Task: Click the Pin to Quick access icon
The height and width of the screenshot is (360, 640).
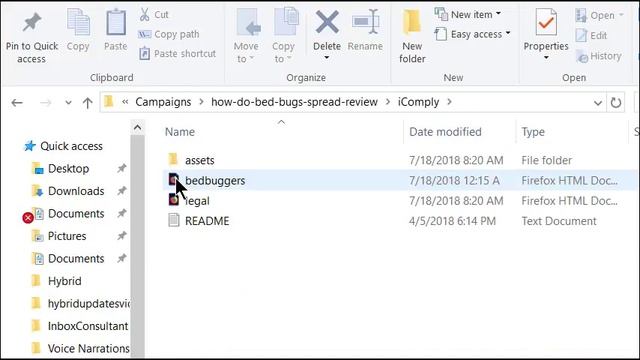Action: 32,22
